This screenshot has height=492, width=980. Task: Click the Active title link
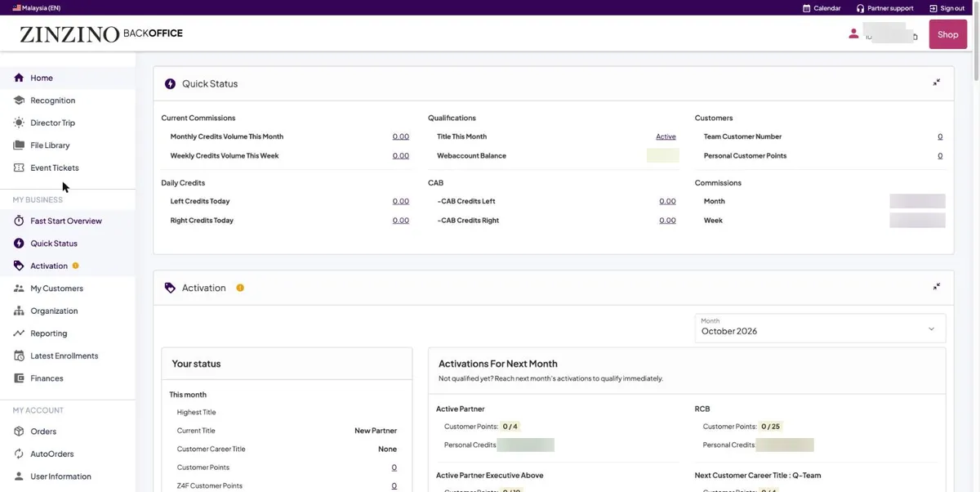click(666, 136)
